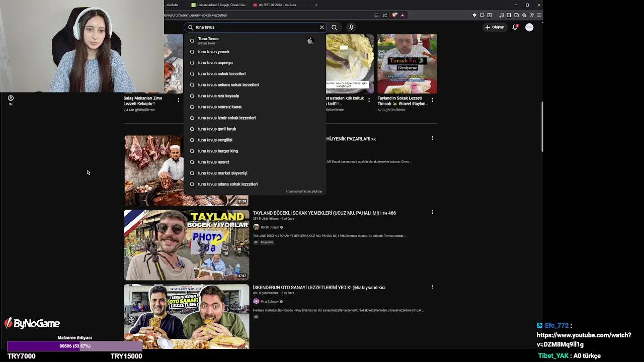Visit the Fırat Sobutay channel link

pyautogui.click(x=270, y=302)
